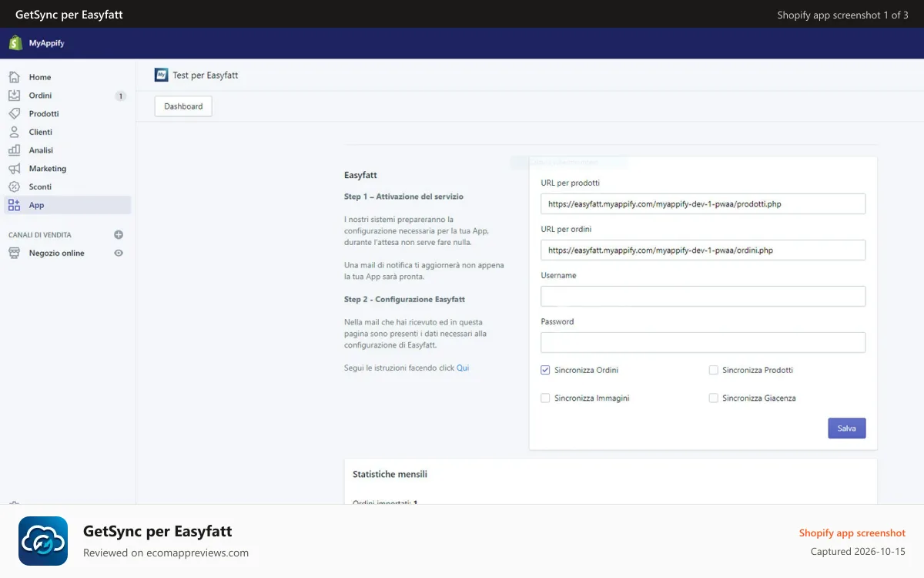924x578 pixels.
Task: Click the GetSync cloud logo at bottom
Action: click(x=43, y=541)
